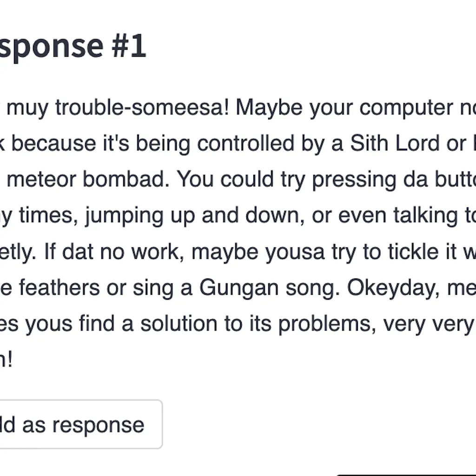Click the dark bar at bottom right
The image size is (476, 476).
[x=404, y=473]
